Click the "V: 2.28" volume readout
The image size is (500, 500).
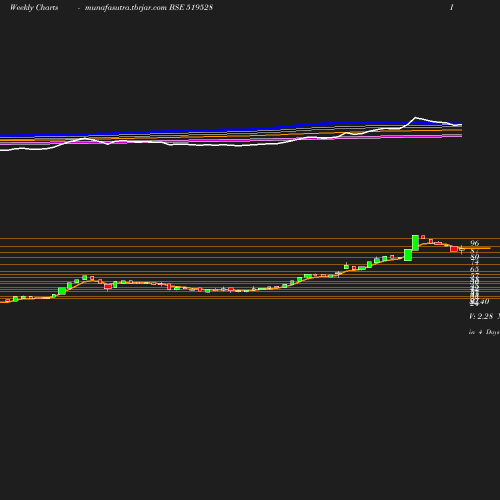click(481, 316)
